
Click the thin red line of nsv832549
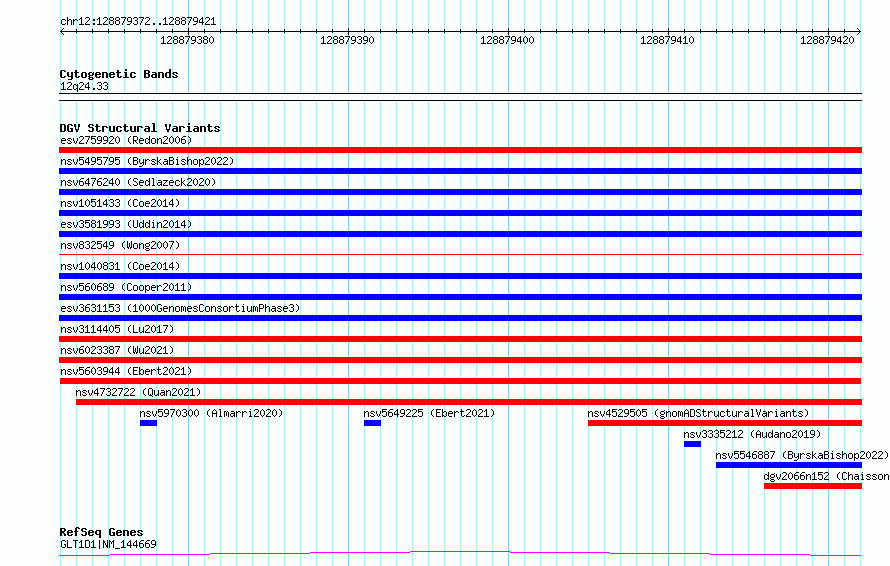[460, 255]
